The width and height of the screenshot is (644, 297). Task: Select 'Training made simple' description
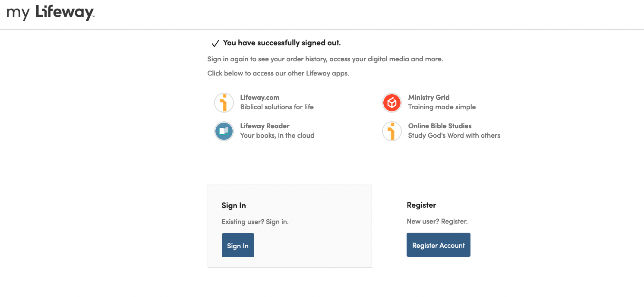click(x=442, y=107)
